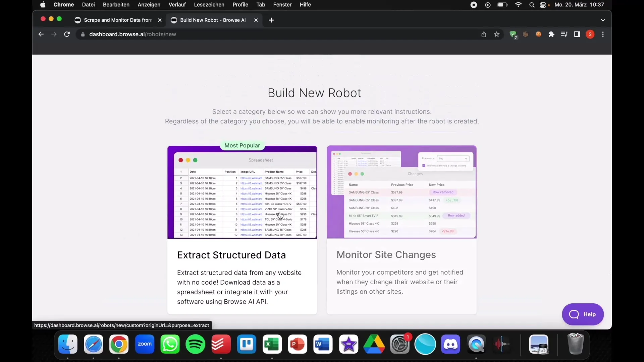Screen dimensions: 644x362
Task: Open Spotify from the Dock
Action: tap(196, 344)
